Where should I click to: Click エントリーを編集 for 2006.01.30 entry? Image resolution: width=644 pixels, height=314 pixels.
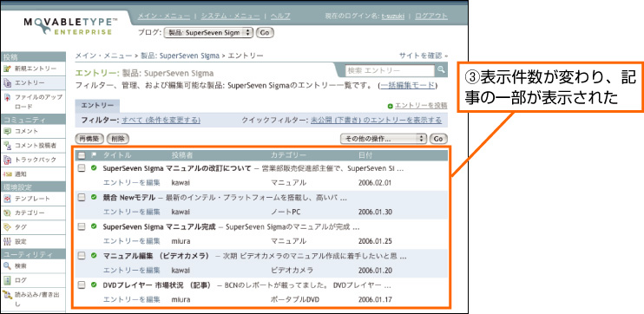131,212
